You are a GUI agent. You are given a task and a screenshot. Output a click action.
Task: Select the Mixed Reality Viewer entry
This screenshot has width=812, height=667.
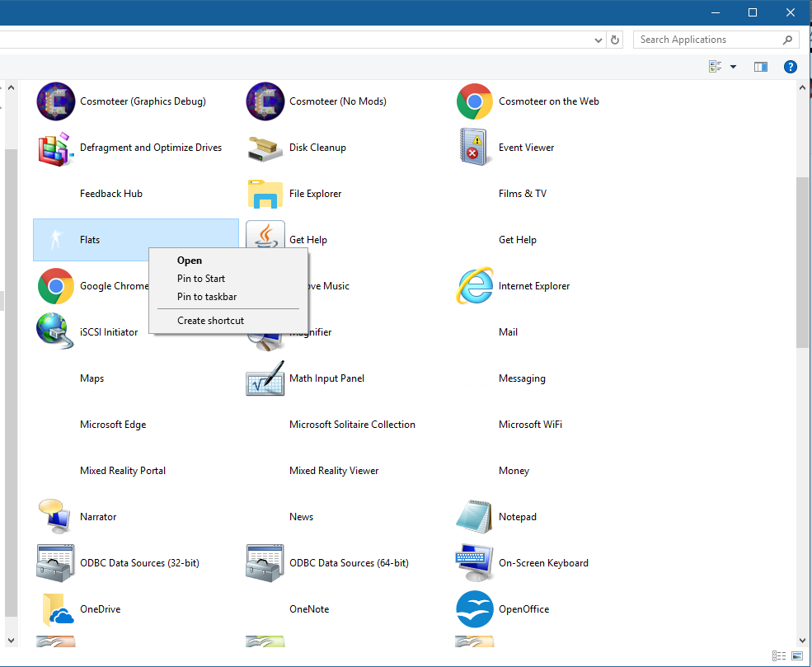pos(334,471)
